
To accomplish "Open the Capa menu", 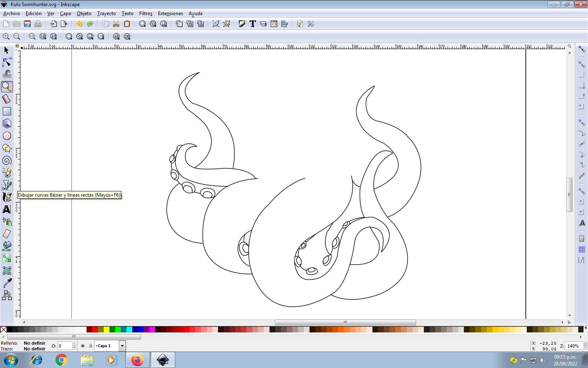I will pyautogui.click(x=65, y=13).
